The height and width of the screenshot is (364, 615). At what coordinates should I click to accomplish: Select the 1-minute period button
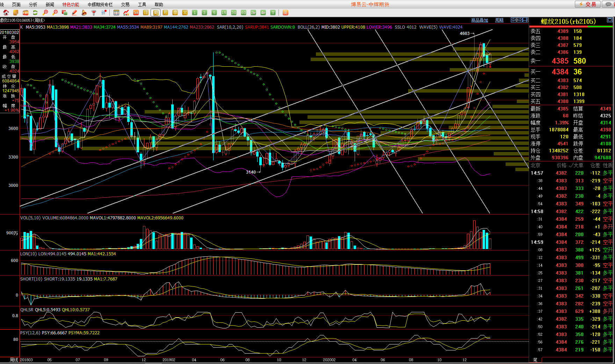point(195,13)
